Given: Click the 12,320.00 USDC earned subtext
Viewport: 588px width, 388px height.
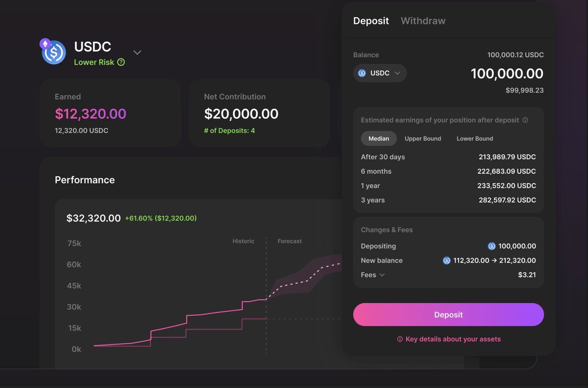Looking at the screenshot, I should coord(81,131).
